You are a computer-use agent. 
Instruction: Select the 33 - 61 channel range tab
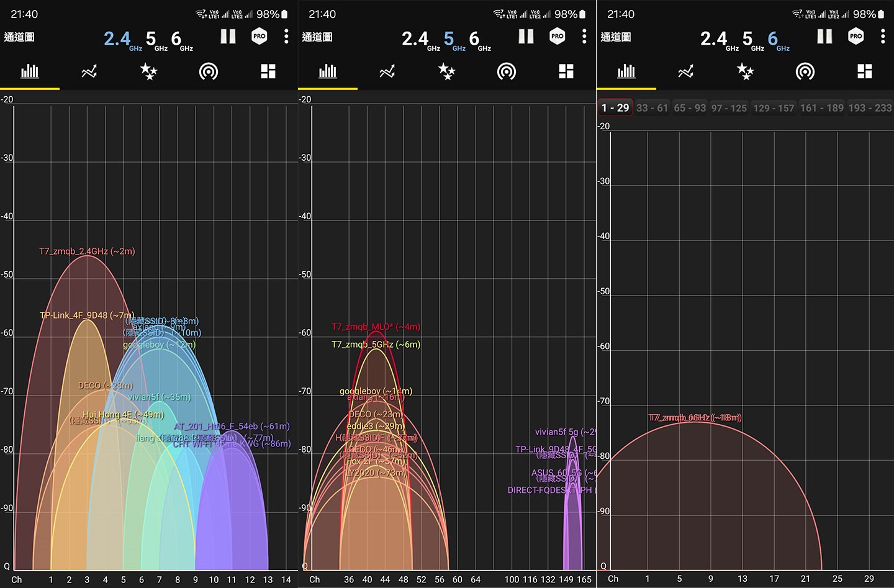[652, 108]
